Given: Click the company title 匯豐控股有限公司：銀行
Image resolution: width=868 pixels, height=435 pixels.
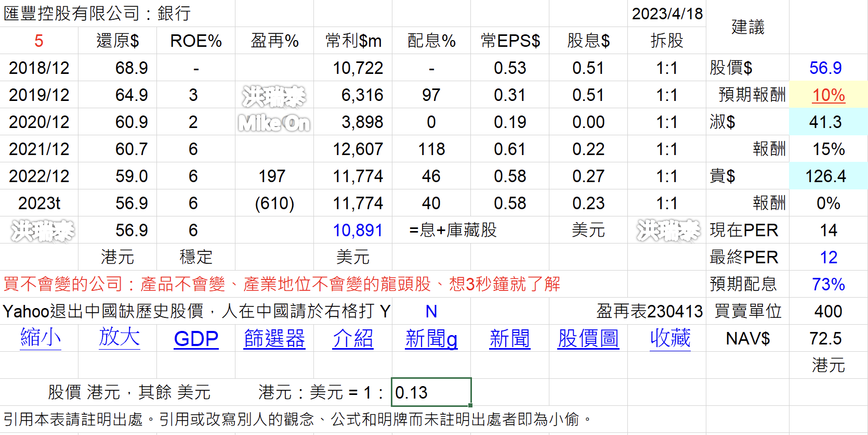Looking at the screenshot, I should tap(97, 14).
